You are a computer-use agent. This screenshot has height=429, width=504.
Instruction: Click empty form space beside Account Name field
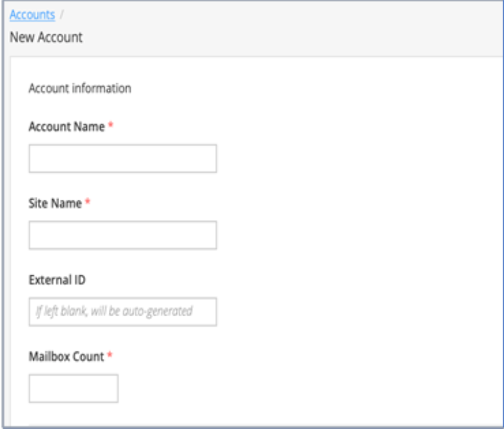(x=354, y=158)
